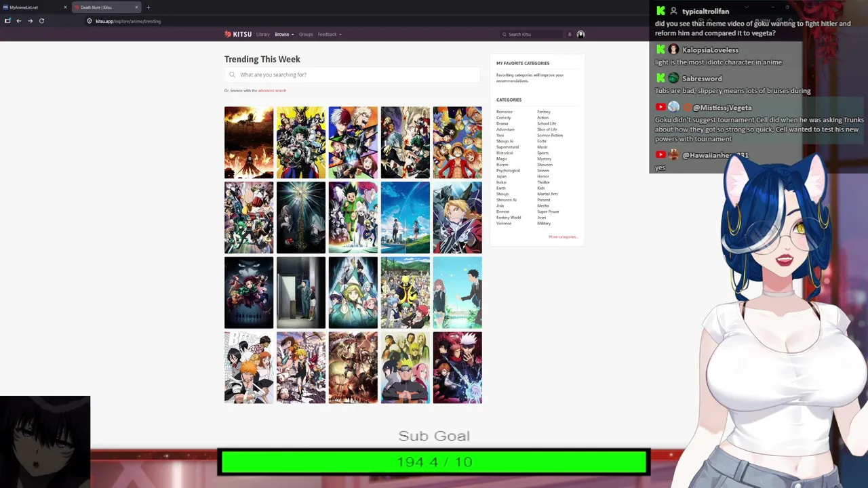Open the Fullmetal Alchemist Brotherhood poster
868x488 pixels.
[458, 218]
